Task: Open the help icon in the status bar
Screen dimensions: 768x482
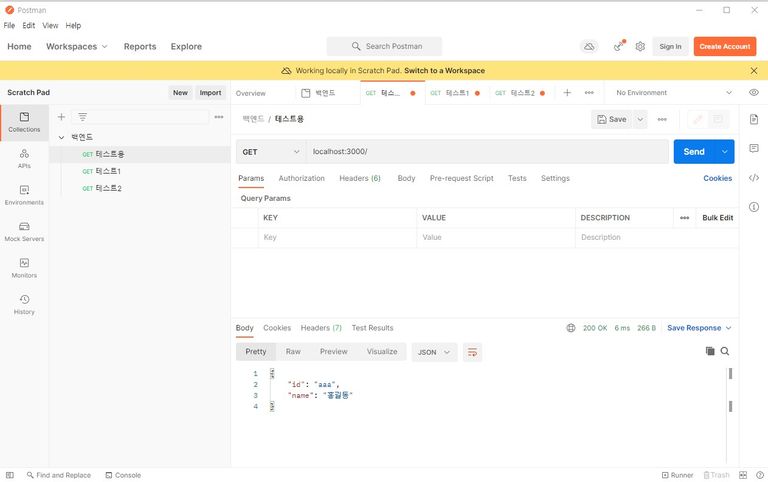Action: point(760,475)
